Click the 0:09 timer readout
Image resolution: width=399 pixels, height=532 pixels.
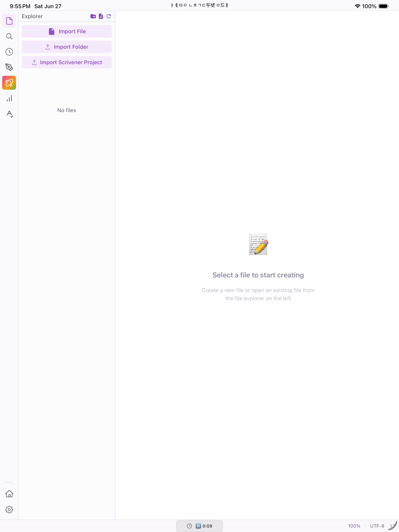[207, 526]
